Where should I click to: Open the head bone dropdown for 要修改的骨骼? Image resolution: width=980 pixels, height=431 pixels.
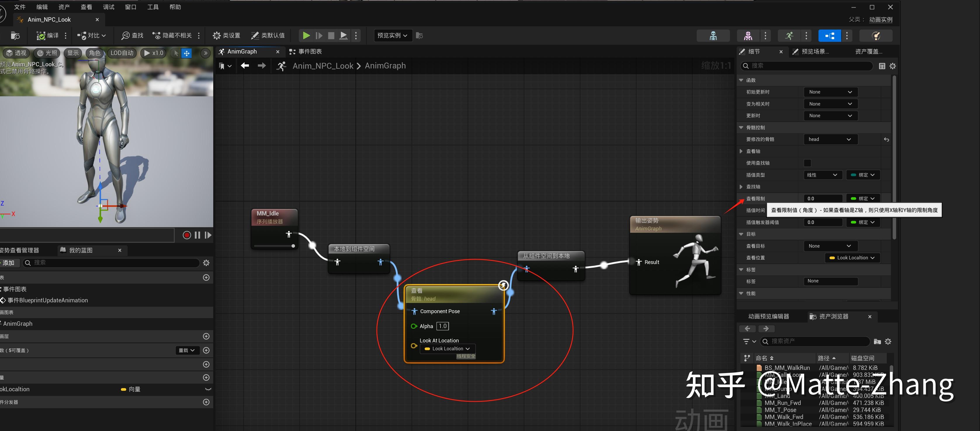pos(830,139)
